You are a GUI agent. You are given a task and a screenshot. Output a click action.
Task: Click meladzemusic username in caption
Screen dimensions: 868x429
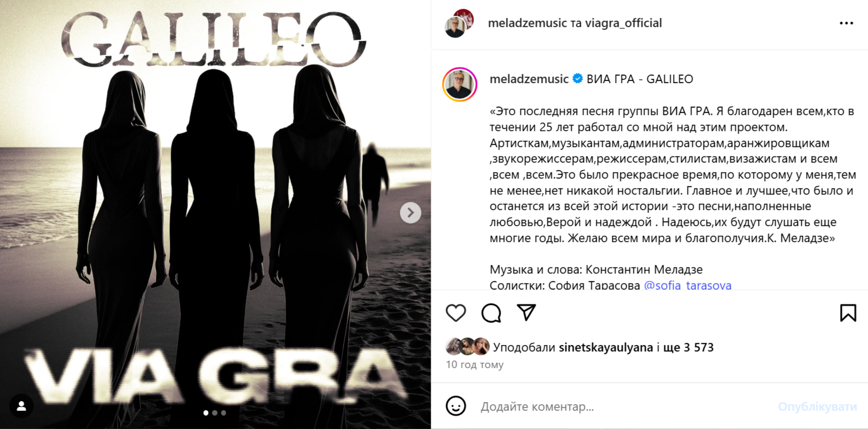pos(529,79)
